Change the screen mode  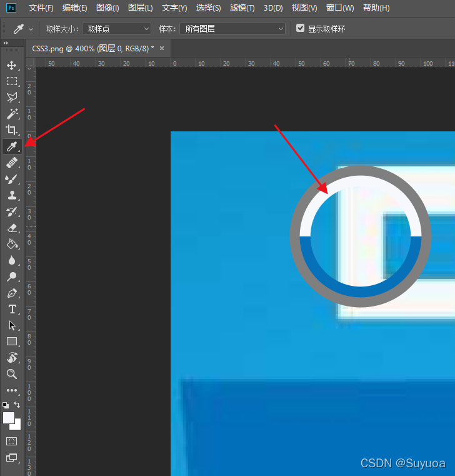point(11,458)
